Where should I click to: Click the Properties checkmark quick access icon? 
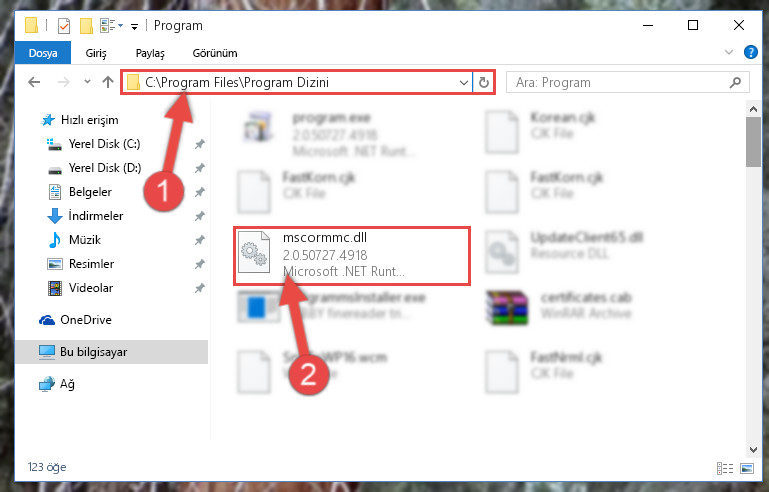pos(64,26)
